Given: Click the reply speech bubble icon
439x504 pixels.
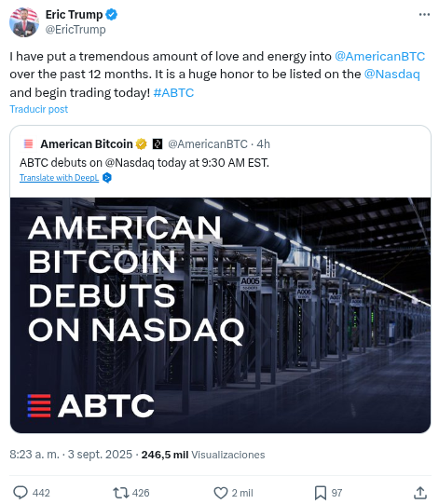Looking at the screenshot, I should (x=21, y=493).
